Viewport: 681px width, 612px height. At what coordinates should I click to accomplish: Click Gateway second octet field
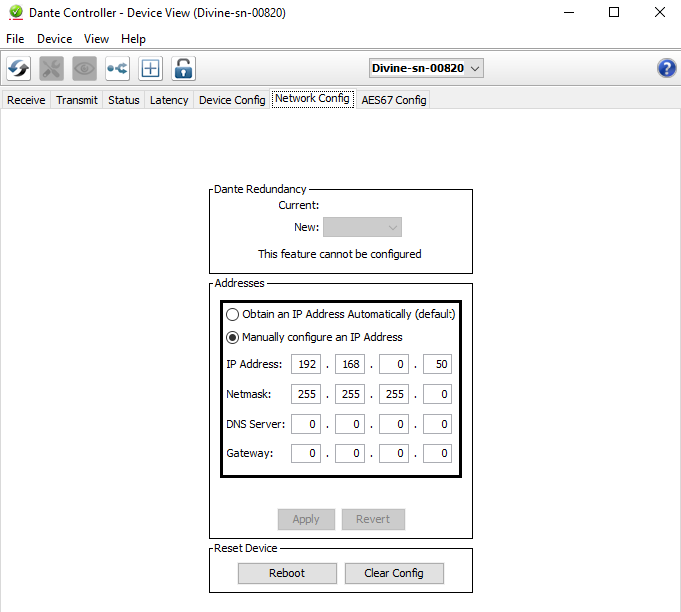click(x=350, y=453)
